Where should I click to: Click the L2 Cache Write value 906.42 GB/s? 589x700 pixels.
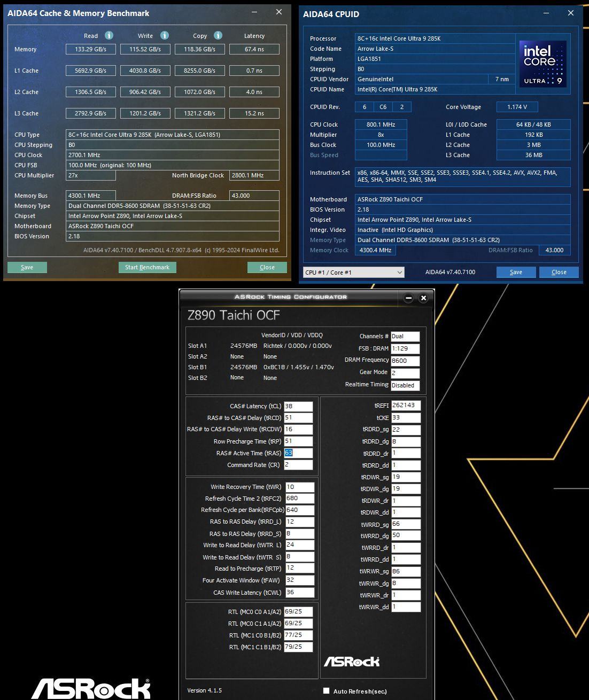(145, 92)
